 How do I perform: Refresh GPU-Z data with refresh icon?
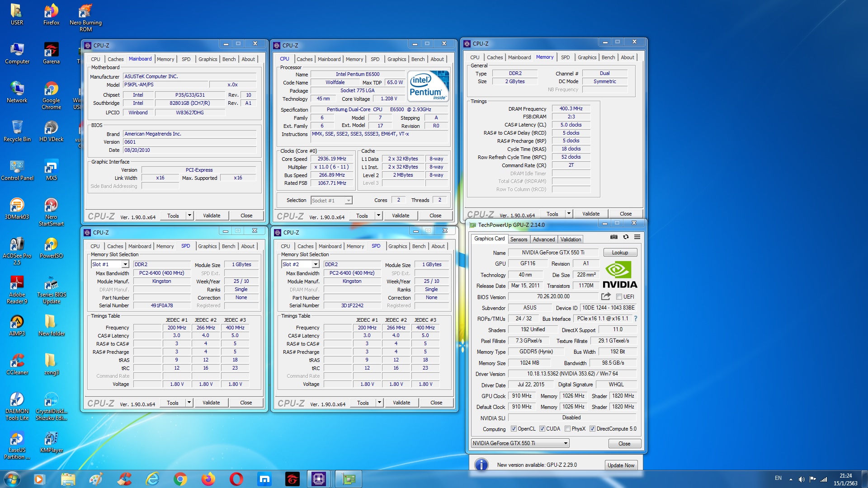click(x=626, y=237)
